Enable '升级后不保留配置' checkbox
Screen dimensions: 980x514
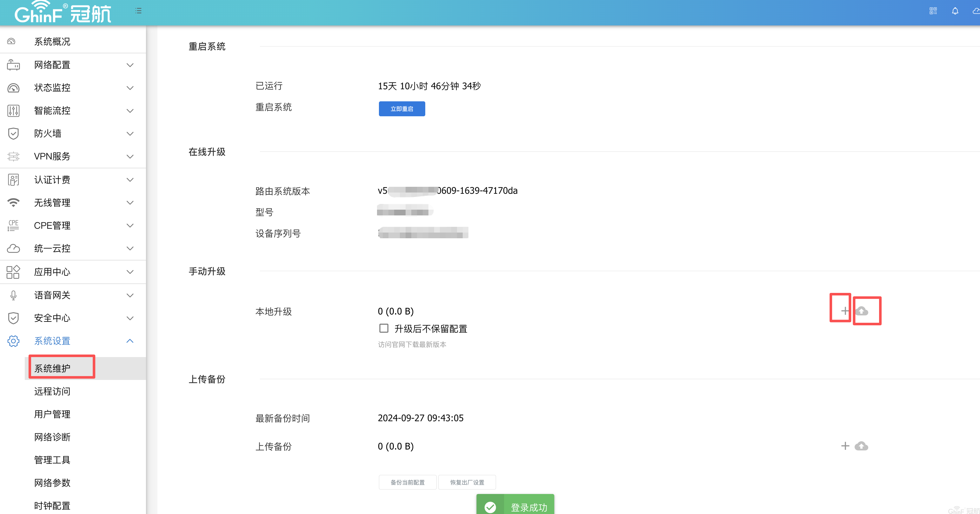pyautogui.click(x=383, y=328)
